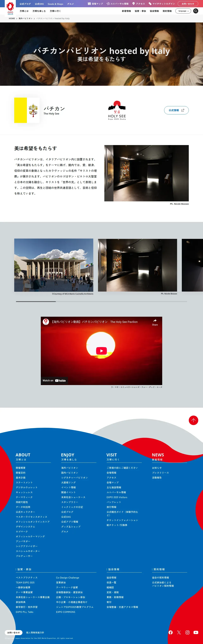Click the 公式情報 external link button

pyautogui.click(x=176, y=110)
